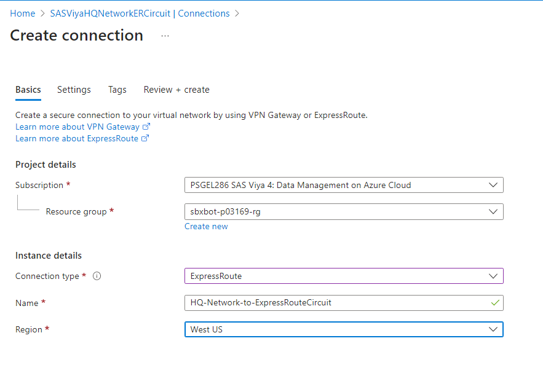This screenshot has height=392, width=543.
Task: Click the green checkmark in Name field
Action: (x=495, y=302)
